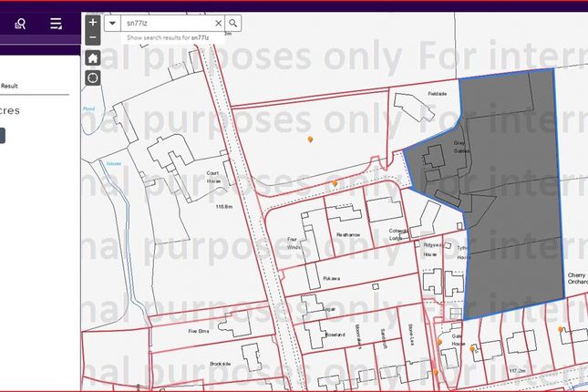Screen dimensions: 588x392
Task: Open the layer list icon in header
Action: click(x=57, y=24)
